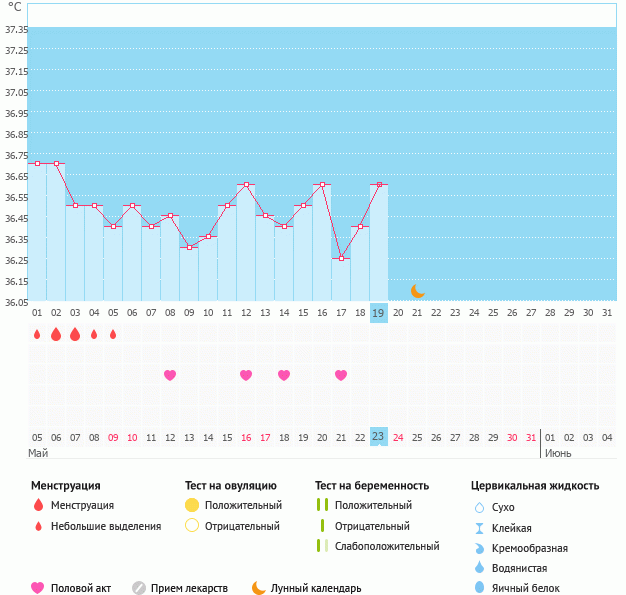Click the 'Лунный календарь' moon legend icon
The image size is (626, 595).
pyautogui.click(x=259, y=588)
